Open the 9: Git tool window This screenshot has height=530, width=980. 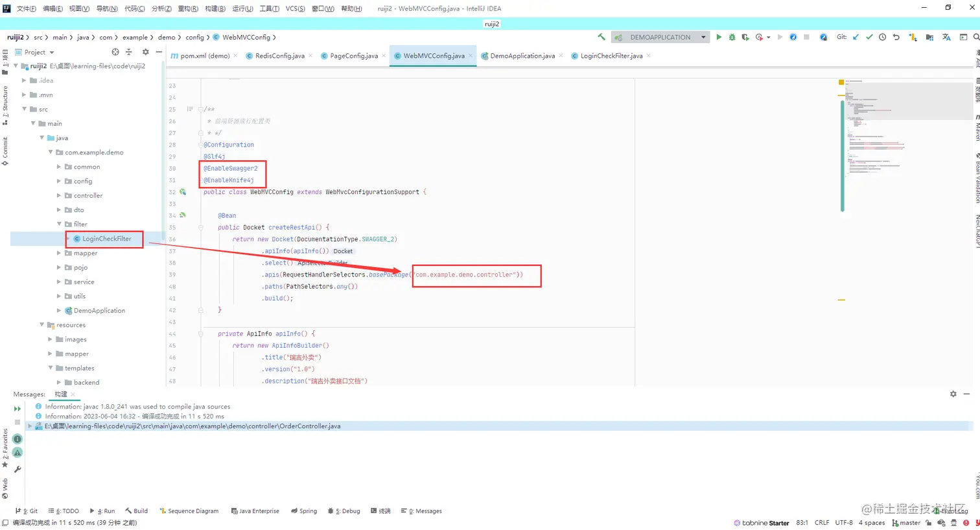27,511
